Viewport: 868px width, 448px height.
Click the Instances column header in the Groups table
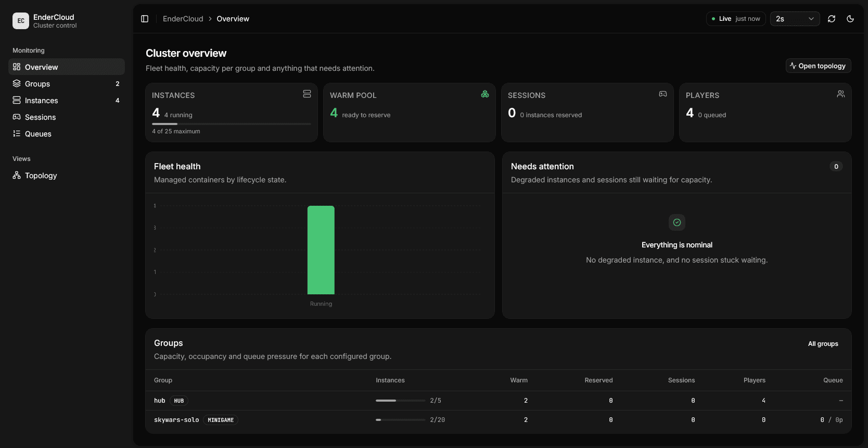tap(390, 380)
